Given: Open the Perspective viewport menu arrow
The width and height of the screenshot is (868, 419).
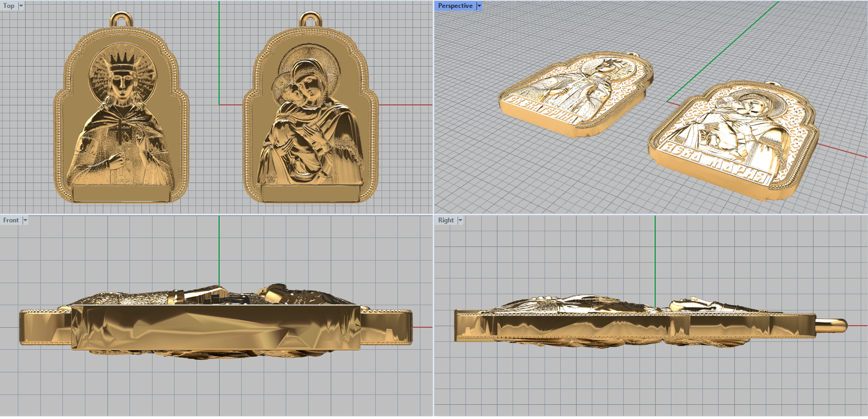Looking at the screenshot, I should tap(479, 6).
